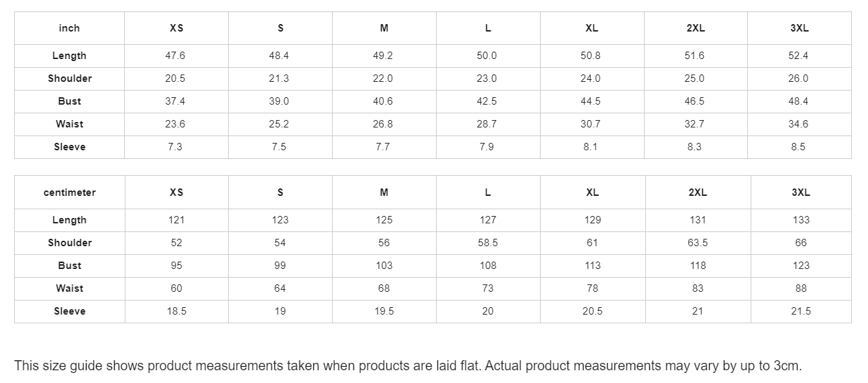Screen dimensions: 868x383
Task: Click the centimeter Length value 129 for XL
Action: point(592,220)
